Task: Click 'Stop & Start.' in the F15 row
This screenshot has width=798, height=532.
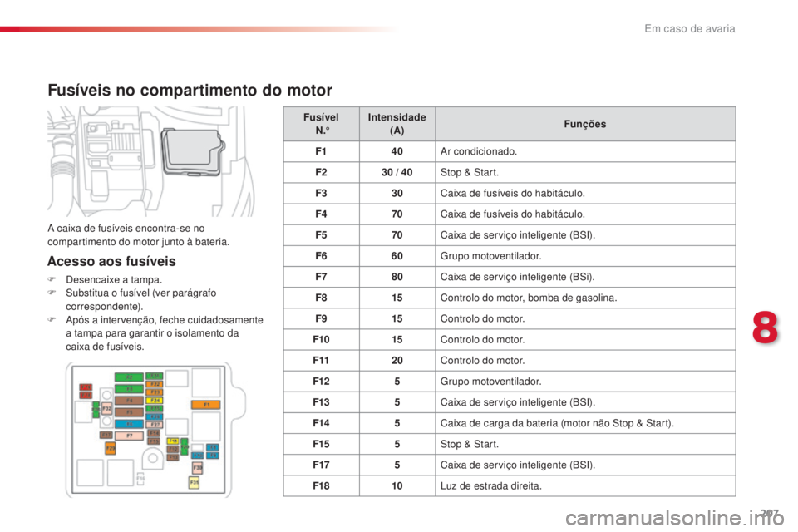Action: (x=469, y=444)
